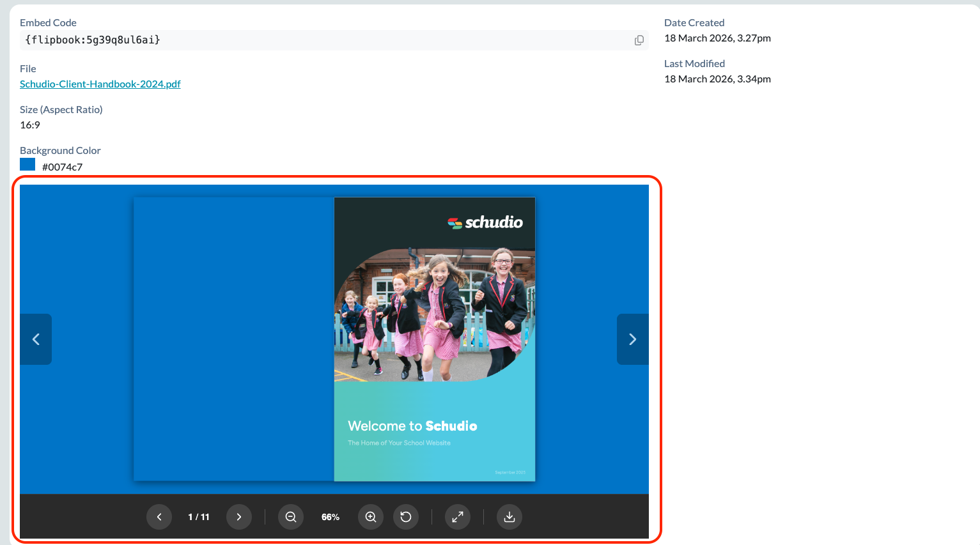
Task: Go to previous page in bottom toolbar
Action: [159, 517]
